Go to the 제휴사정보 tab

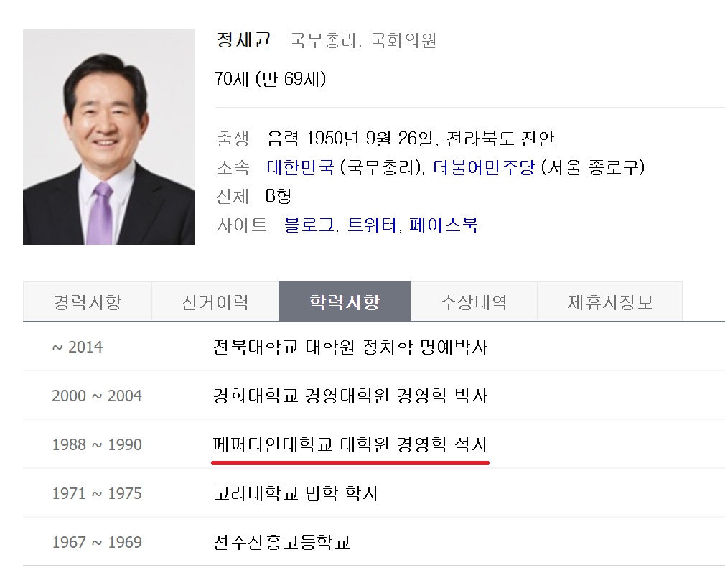[609, 302]
